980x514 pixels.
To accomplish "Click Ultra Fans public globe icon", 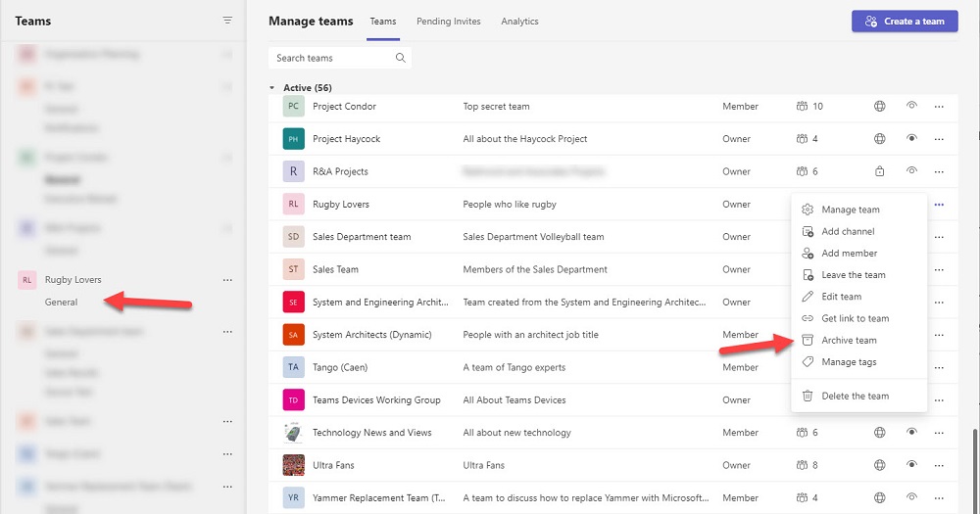I will [x=879, y=465].
